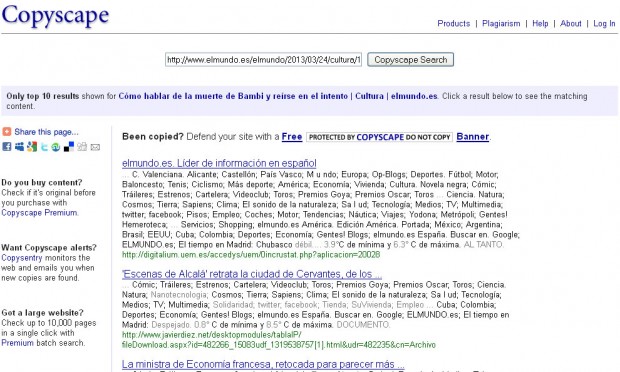
Task: Share page on Facebook icon
Action: 7,147
